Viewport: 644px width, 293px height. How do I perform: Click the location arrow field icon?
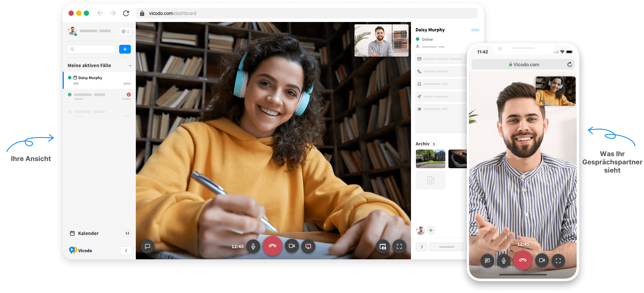coord(419,96)
